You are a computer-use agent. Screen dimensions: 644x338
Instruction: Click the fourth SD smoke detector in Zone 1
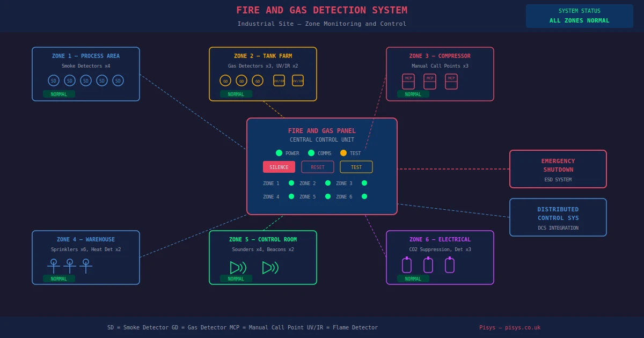[x=102, y=80]
